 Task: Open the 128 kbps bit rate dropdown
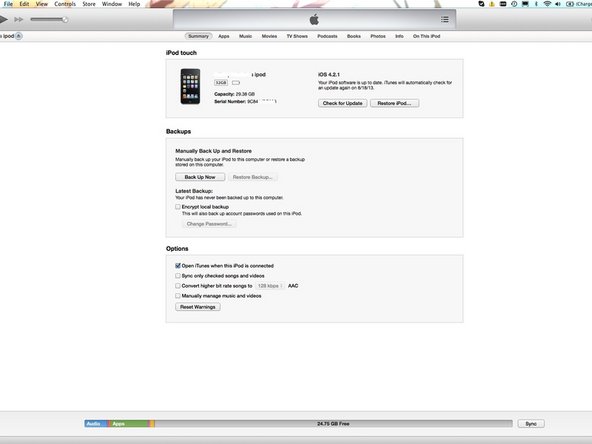pos(270,286)
